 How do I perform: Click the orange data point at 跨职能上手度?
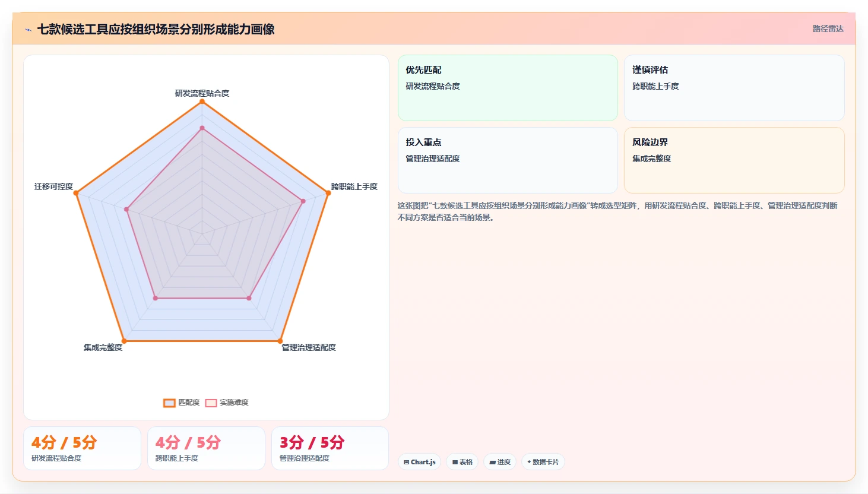coord(328,193)
